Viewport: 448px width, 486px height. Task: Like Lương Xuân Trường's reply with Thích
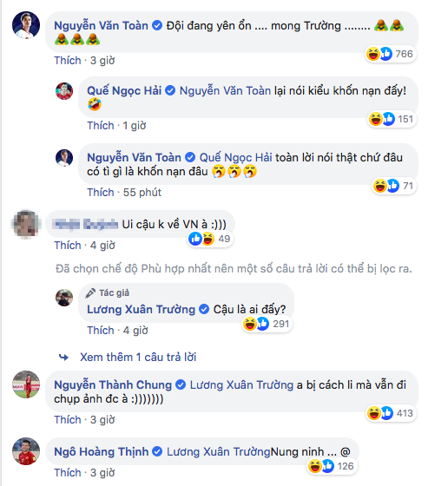(101, 331)
